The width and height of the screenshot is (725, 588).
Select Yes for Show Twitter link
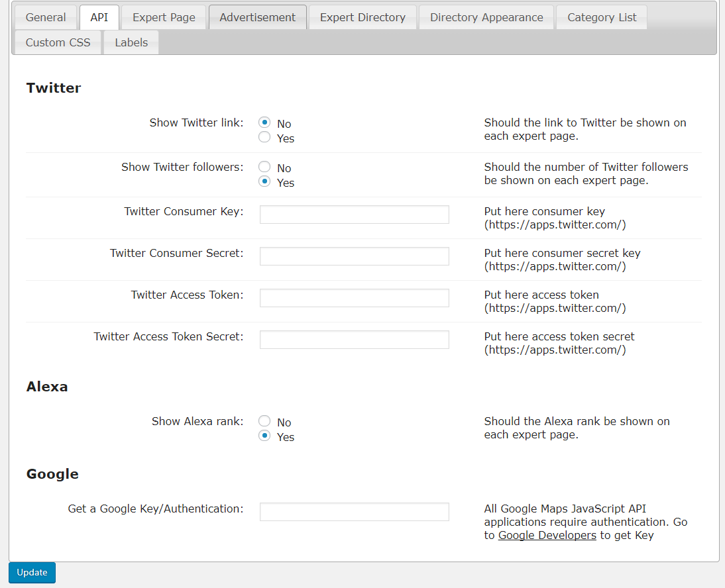pyautogui.click(x=264, y=138)
